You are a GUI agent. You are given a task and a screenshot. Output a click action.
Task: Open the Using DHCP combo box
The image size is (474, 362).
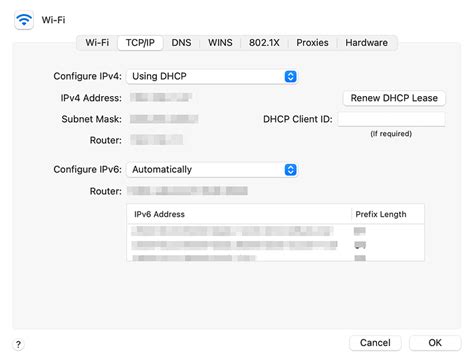click(x=212, y=76)
